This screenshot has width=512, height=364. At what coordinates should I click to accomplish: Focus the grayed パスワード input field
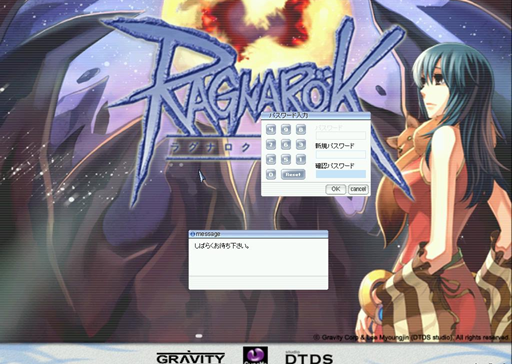341,135
